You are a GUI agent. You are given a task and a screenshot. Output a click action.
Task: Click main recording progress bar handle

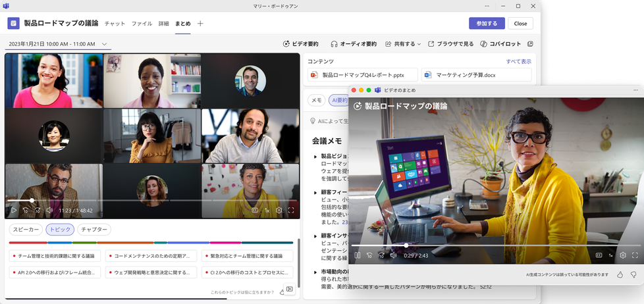tap(32, 201)
